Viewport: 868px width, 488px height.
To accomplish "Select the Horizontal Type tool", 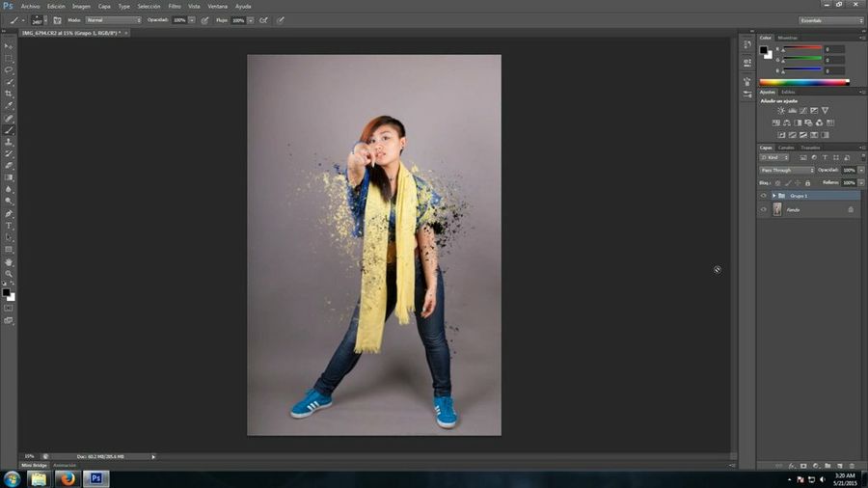I will (x=9, y=226).
